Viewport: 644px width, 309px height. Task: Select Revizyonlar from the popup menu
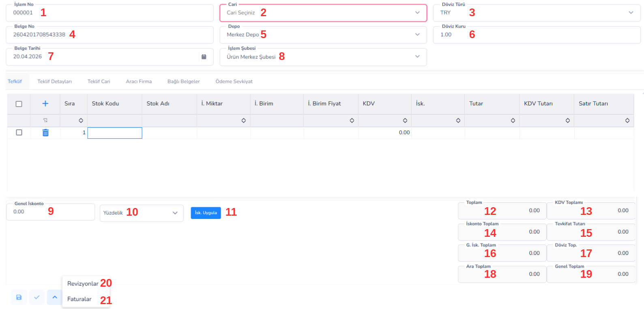(83, 283)
